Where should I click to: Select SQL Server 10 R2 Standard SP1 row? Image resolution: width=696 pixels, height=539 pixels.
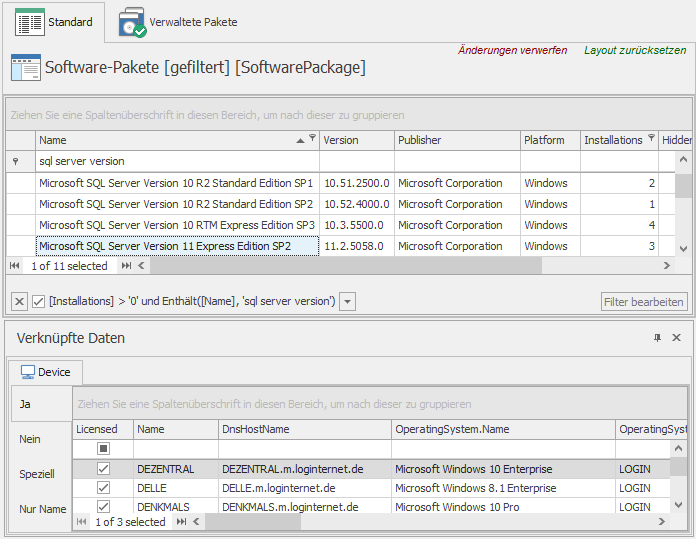point(340,183)
